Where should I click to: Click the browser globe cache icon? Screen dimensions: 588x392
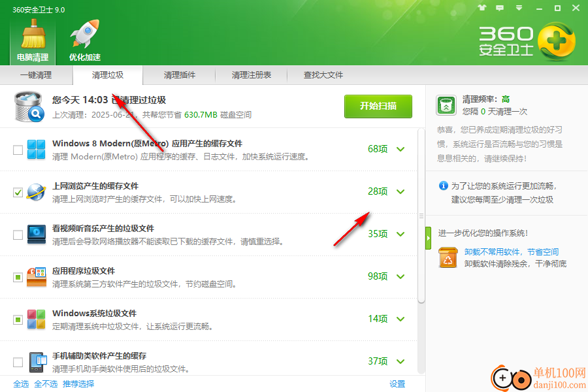[x=37, y=192]
